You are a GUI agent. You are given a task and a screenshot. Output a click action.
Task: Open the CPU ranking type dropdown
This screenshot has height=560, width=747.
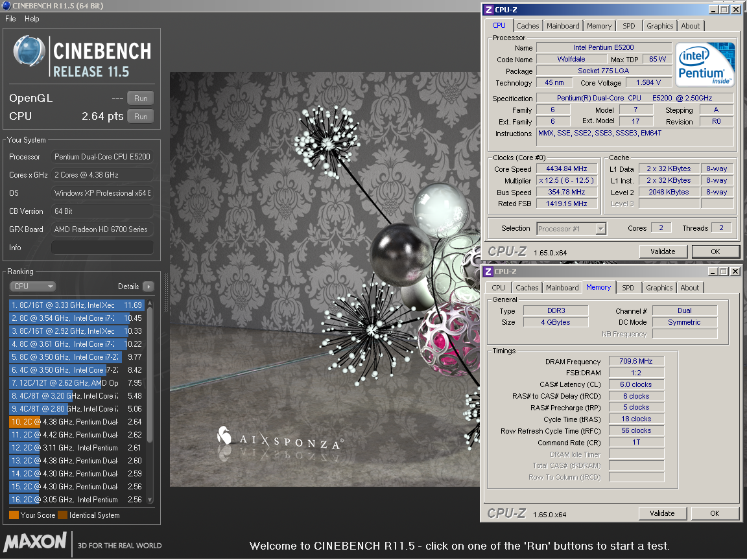coord(33,286)
